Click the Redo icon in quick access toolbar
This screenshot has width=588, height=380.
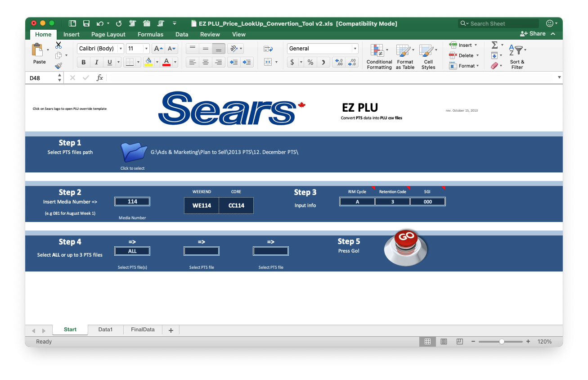[119, 23]
